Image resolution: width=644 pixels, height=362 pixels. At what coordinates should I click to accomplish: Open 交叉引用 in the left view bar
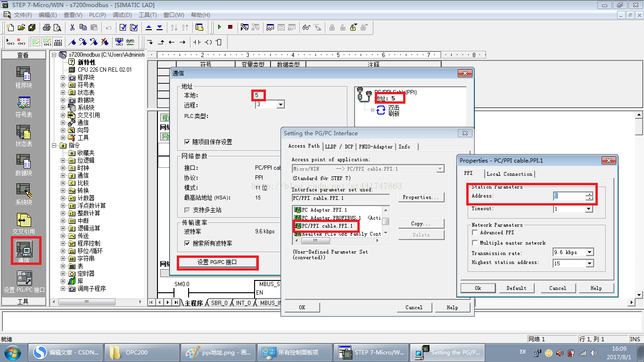click(x=24, y=224)
